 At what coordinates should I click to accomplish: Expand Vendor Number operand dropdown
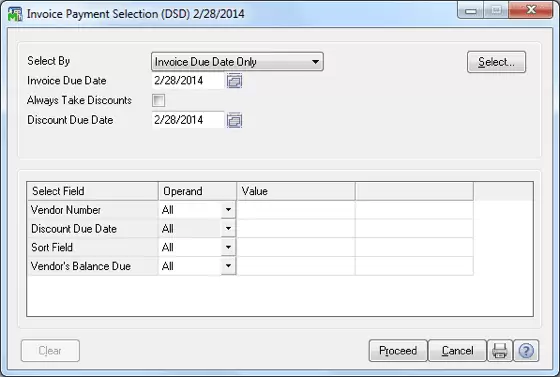[x=228, y=210]
